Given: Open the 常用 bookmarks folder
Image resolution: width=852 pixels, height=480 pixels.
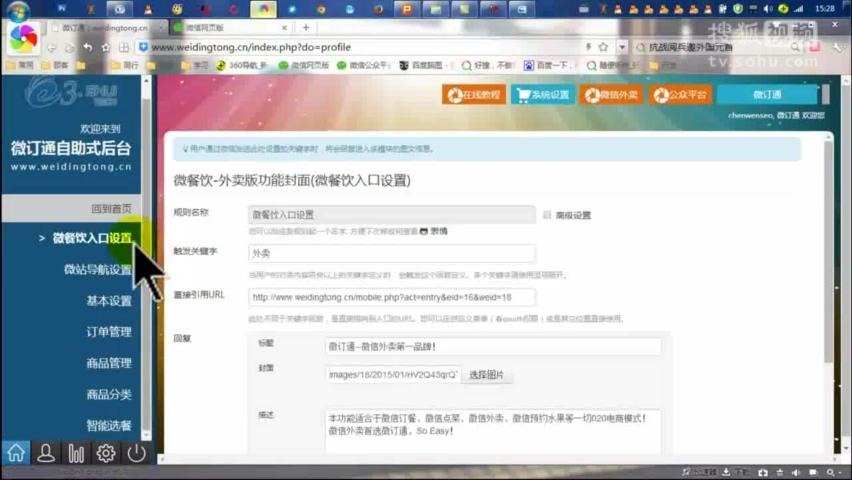Looking at the screenshot, I should [20, 65].
